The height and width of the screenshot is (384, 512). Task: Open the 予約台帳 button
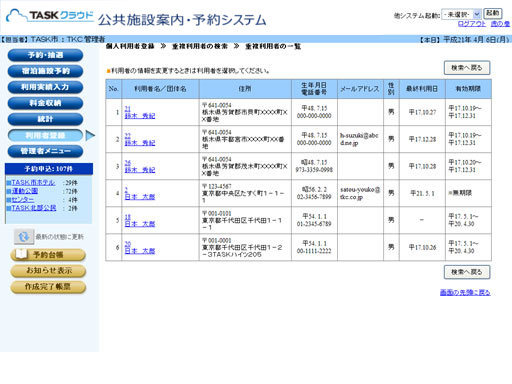[48, 255]
